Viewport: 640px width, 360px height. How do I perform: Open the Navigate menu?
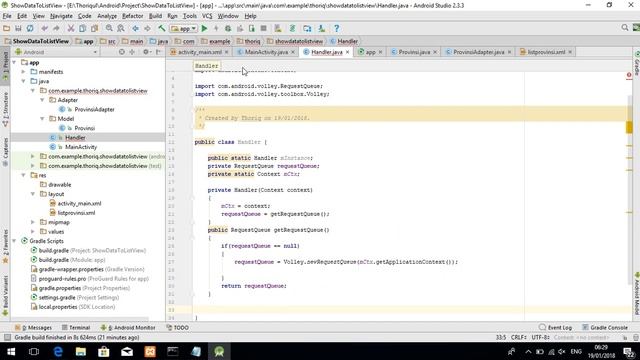click(61, 16)
